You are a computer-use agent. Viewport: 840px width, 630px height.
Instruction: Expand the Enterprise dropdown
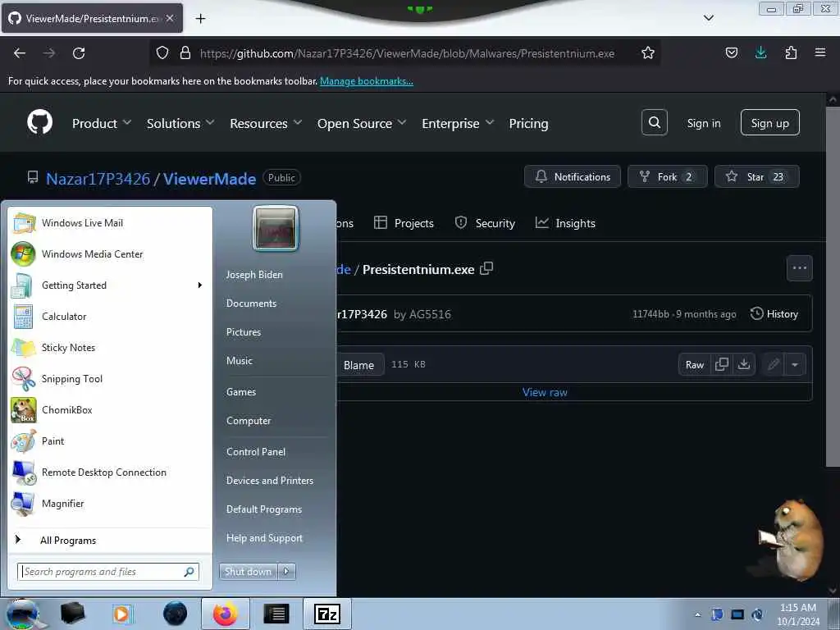pos(458,123)
